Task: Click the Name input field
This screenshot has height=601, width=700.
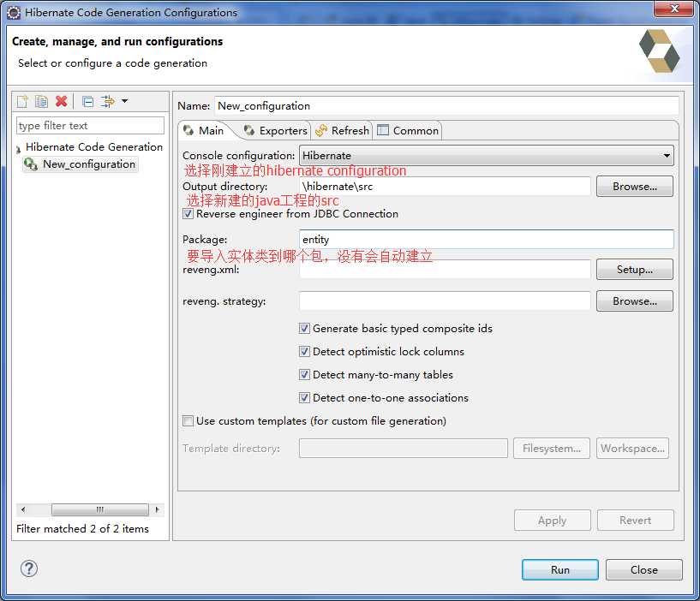Action: (x=447, y=106)
